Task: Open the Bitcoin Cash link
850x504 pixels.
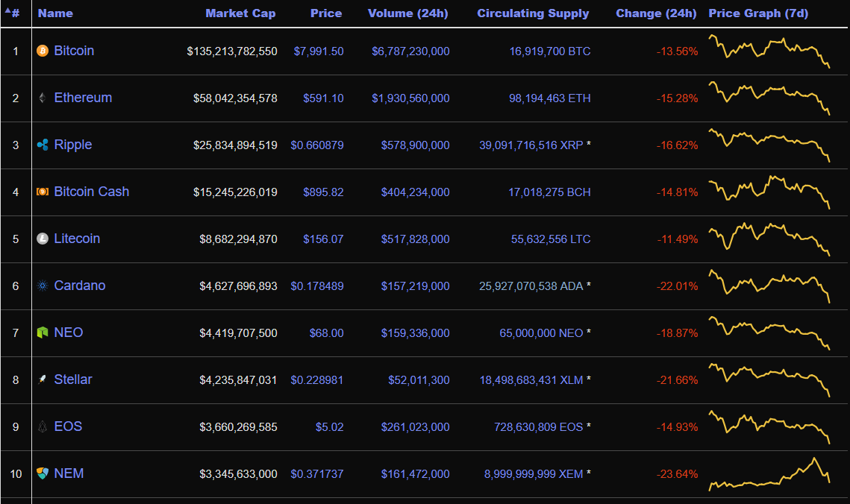Action: click(x=92, y=192)
